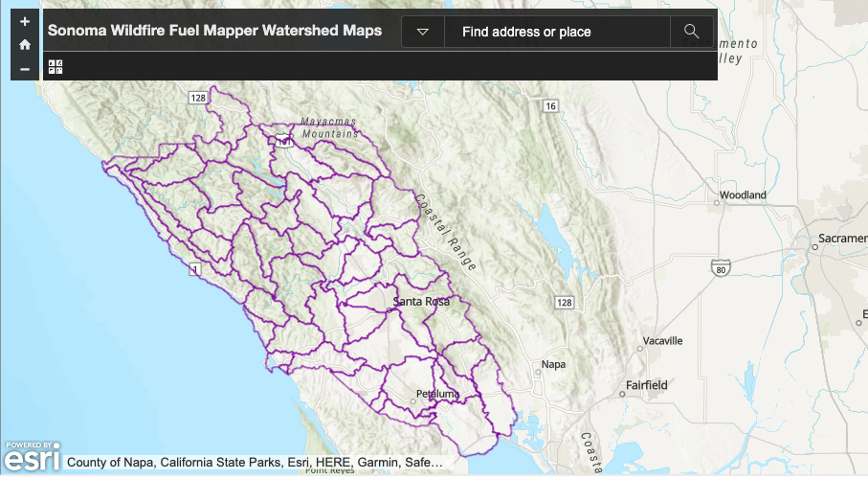The width and height of the screenshot is (868, 479).
Task: Click the Interstate 80 shield marker
Action: 721,268
